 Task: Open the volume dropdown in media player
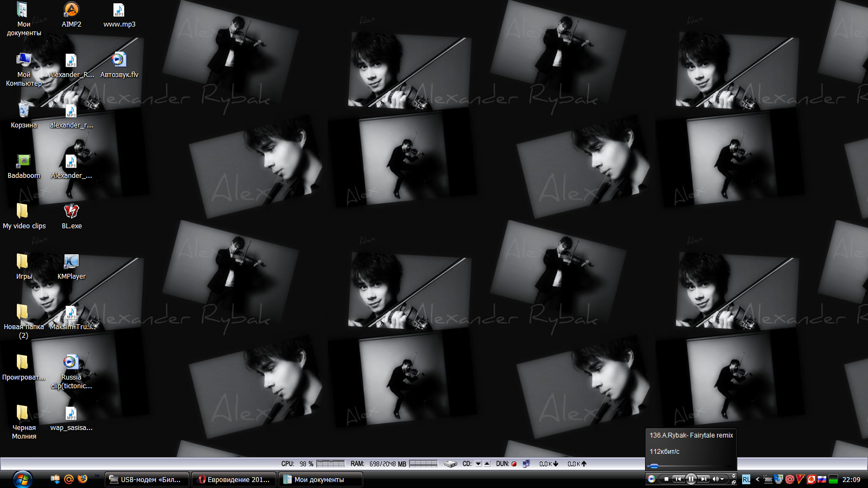tap(722, 479)
